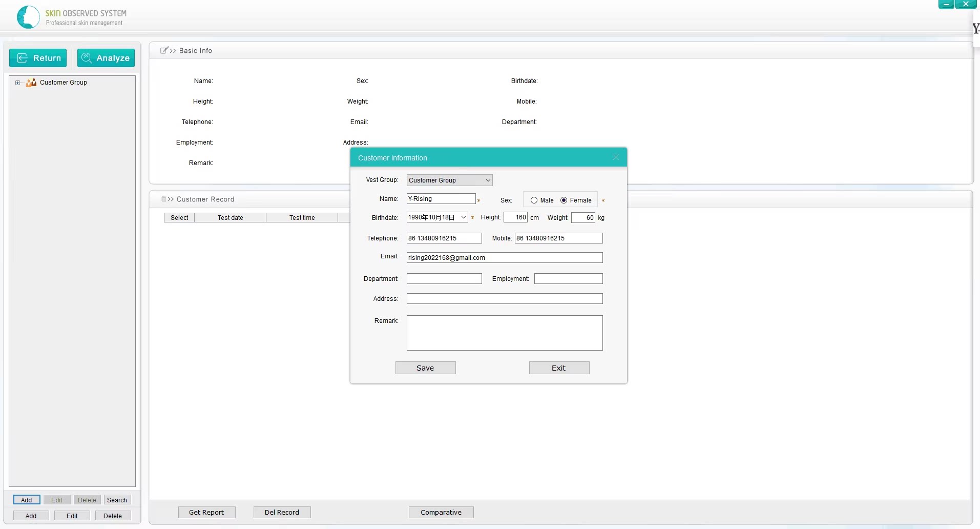This screenshot has width=980, height=529.
Task: Click the enabled Delete button in the row without Search
Action: pos(113,516)
